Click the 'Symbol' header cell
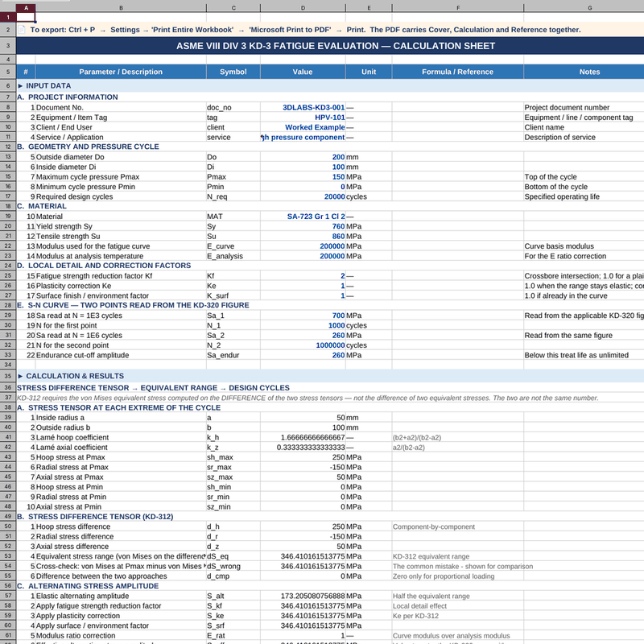This screenshot has width=644, height=644. click(x=233, y=72)
